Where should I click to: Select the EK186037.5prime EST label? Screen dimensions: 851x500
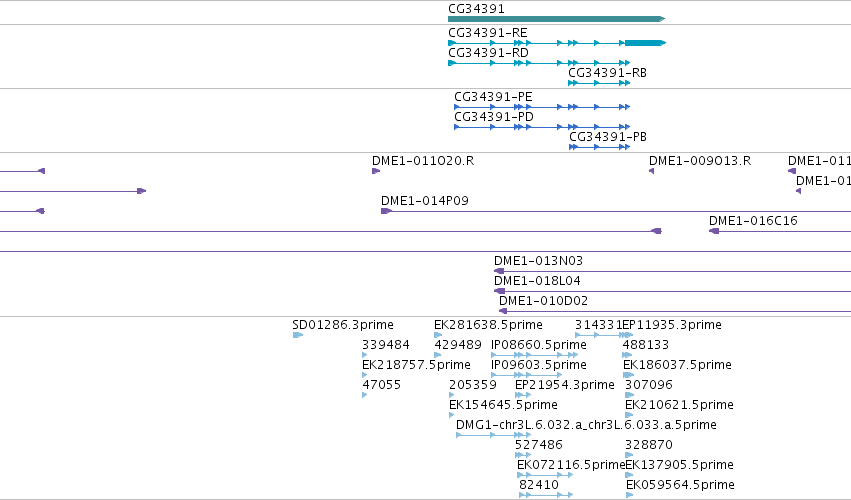coord(677,365)
